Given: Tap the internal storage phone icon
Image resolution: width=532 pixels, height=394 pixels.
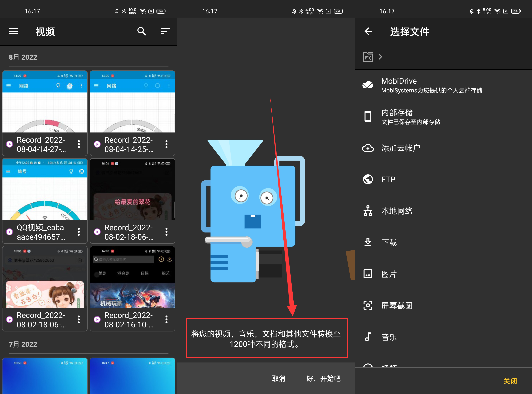Looking at the screenshot, I should 368,116.
